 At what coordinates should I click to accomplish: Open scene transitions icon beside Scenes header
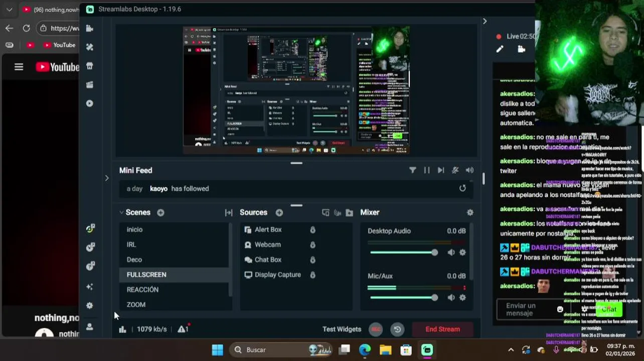coord(229,213)
